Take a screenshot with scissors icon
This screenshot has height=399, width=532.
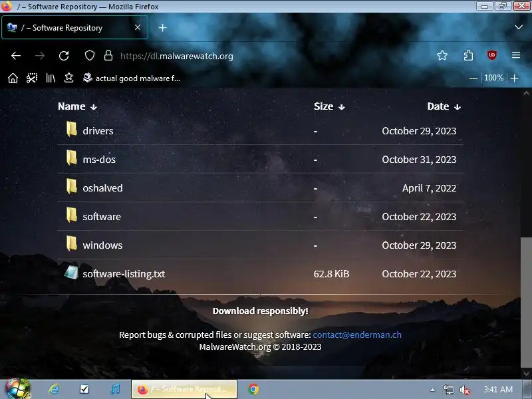32,78
